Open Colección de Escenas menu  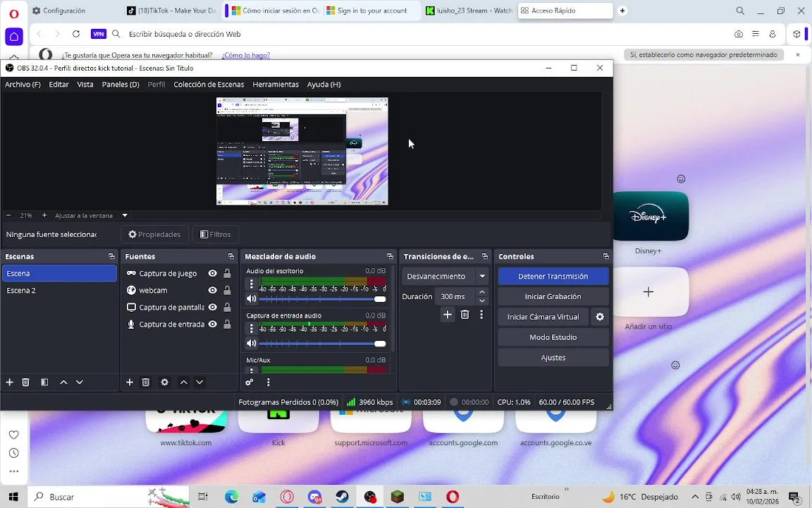click(209, 85)
